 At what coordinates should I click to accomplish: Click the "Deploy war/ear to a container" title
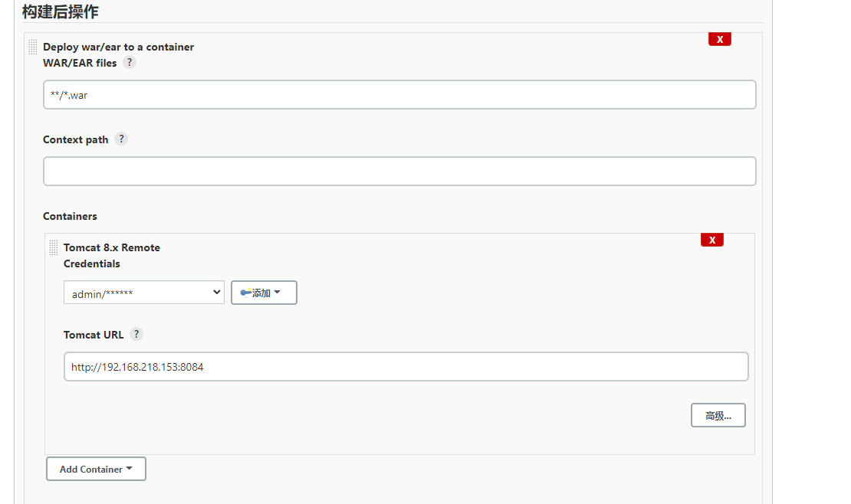point(118,47)
